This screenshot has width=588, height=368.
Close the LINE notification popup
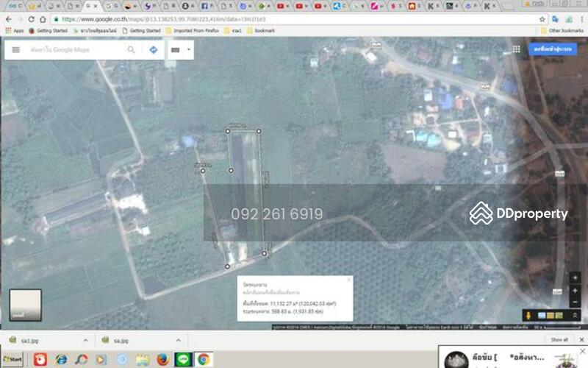point(582,351)
